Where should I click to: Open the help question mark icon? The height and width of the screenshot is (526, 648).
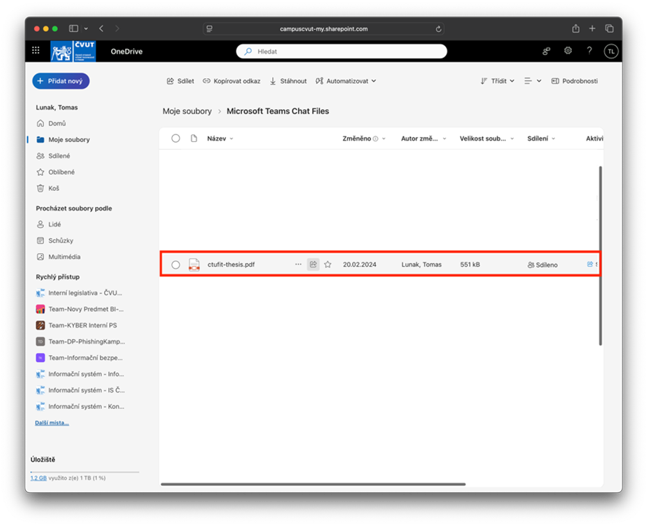(x=589, y=50)
